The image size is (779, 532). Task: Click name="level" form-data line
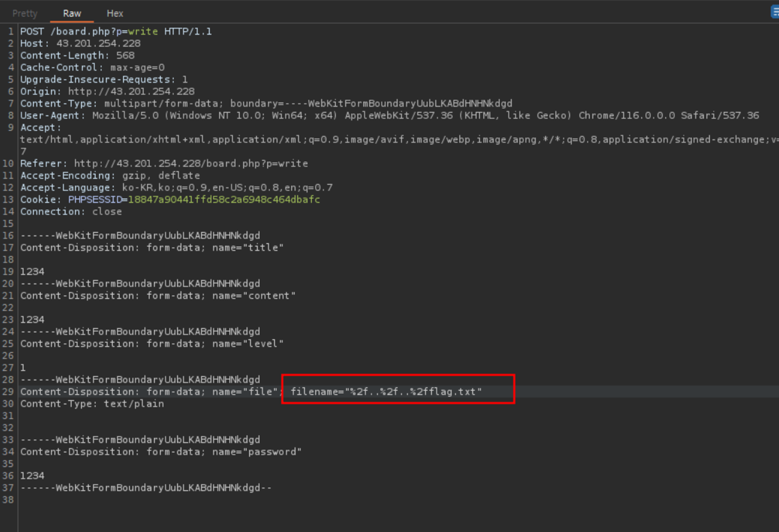(248, 344)
